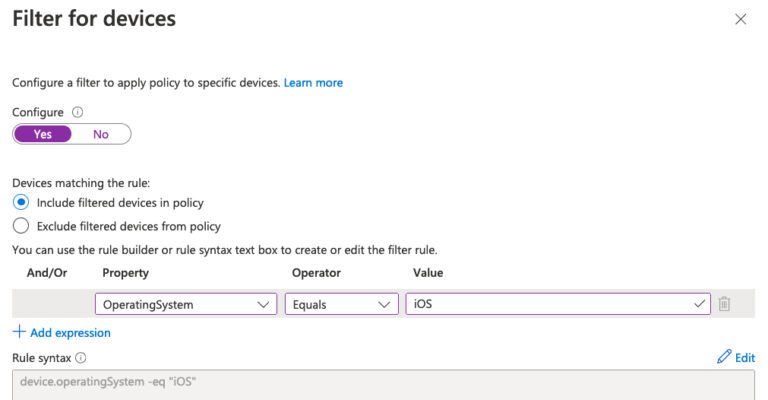Choose Exclude filtered devices from policy
This screenshot has height=400, width=768.
coord(21,226)
